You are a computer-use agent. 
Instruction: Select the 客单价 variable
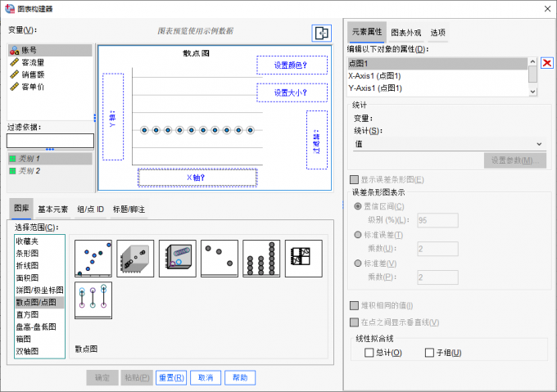click(x=50, y=87)
